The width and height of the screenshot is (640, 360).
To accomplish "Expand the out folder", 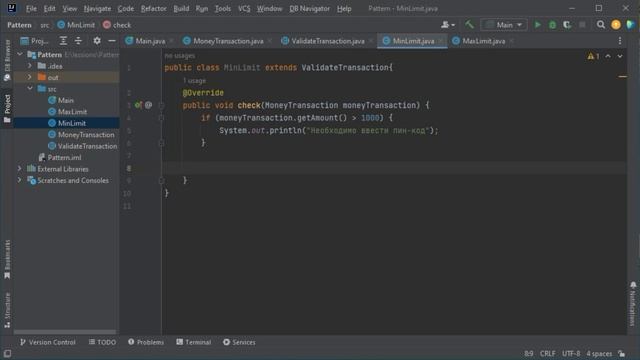I will pos(30,77).
